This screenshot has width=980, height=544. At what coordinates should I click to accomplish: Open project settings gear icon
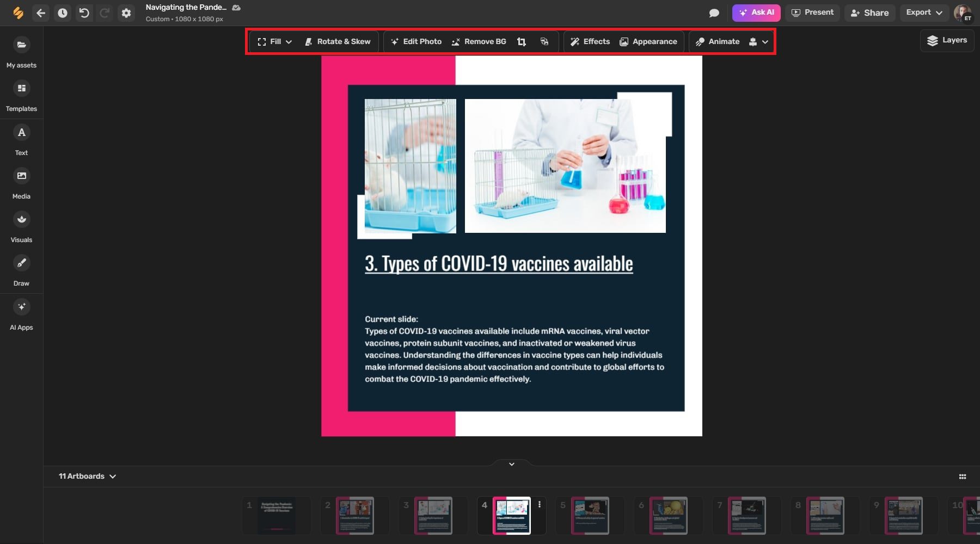pyautogui.click(x=126, y=13)
